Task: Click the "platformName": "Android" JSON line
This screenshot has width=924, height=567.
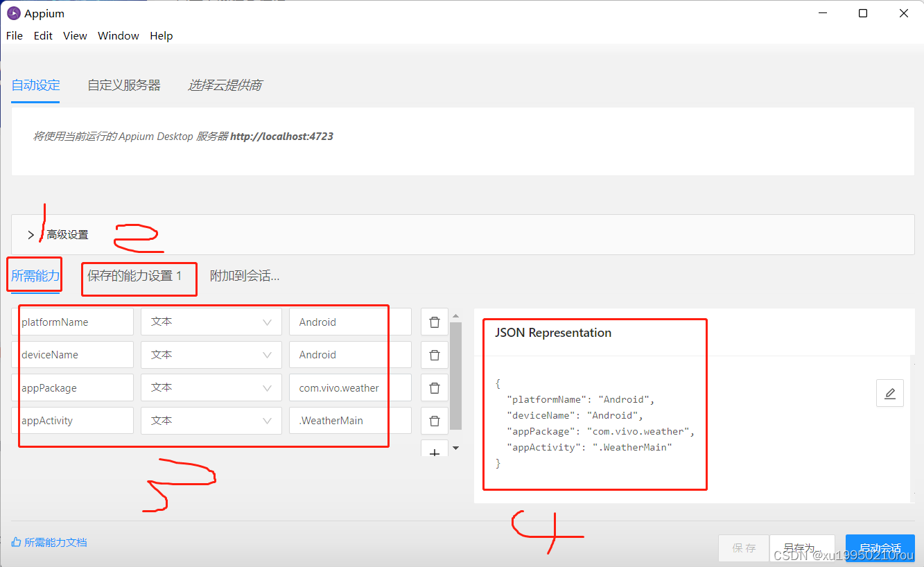Action: pos(581,399)
